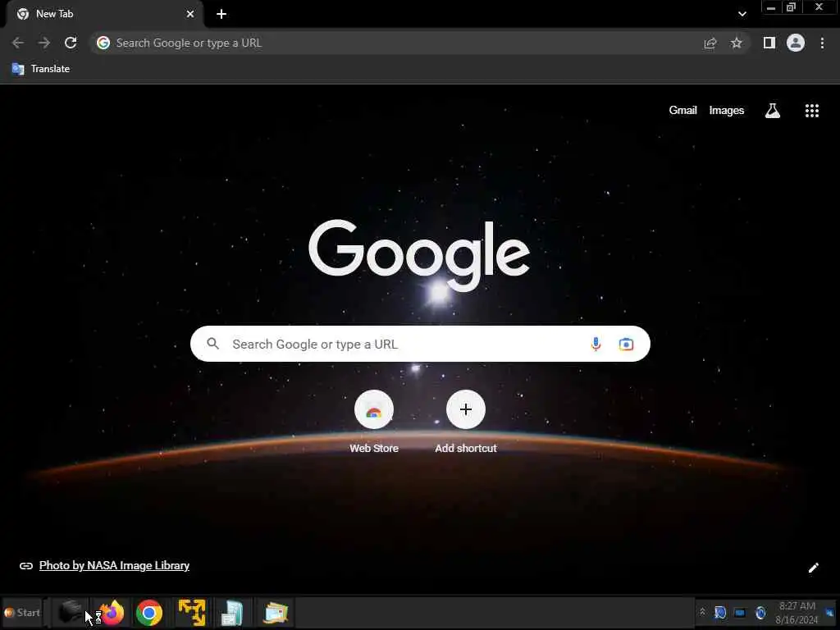
Task: Close the New Tab tab
Action: (x=190, y=14)
